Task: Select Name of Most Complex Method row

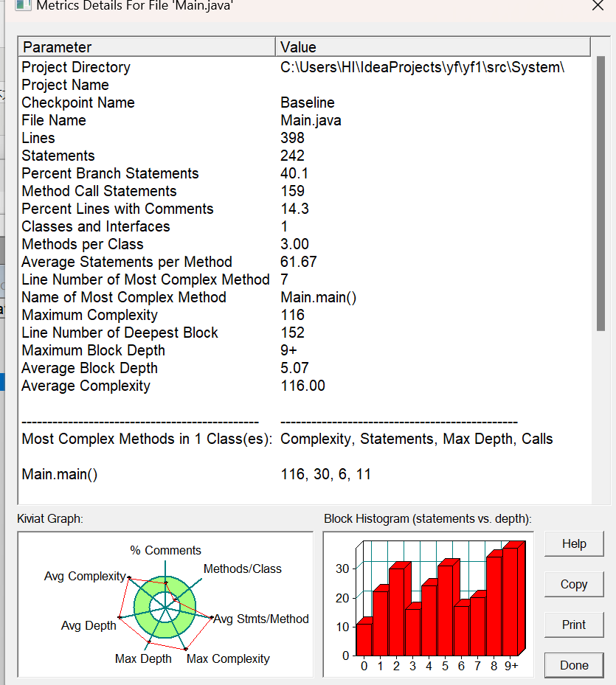Action: click(x=304, y=297)
